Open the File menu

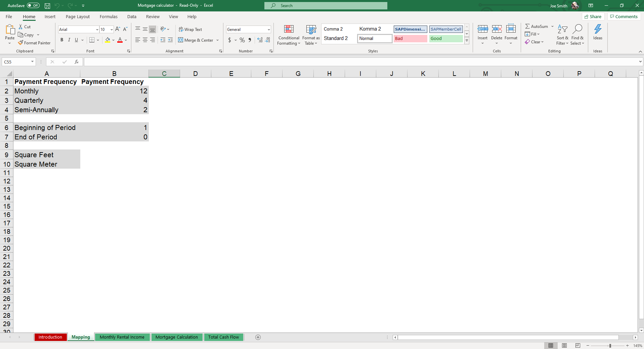click(9, 17)
